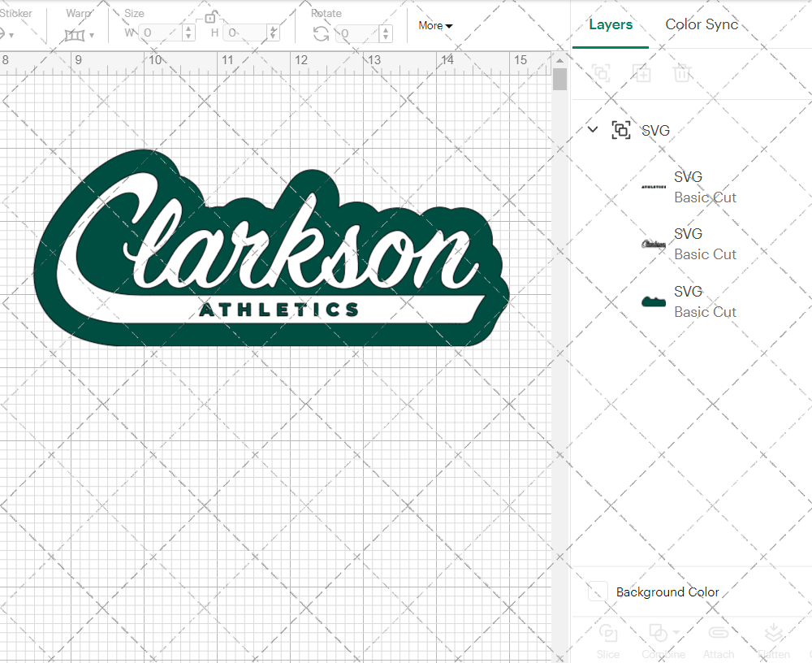Open the Background Color swatch

(x=597, y=592)
